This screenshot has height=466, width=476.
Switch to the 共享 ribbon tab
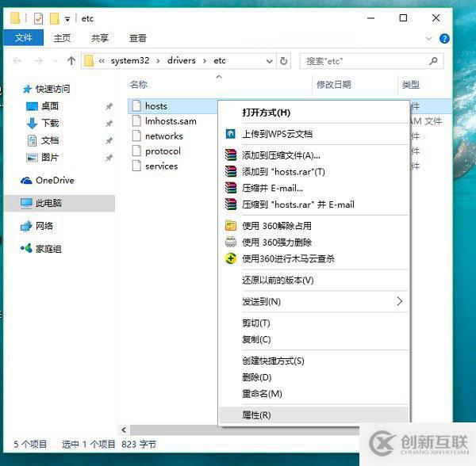100,38
